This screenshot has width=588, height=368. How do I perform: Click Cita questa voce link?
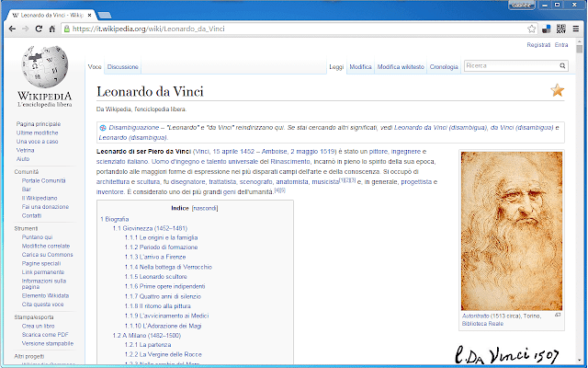pyautogui.click(x=42, y=305)
